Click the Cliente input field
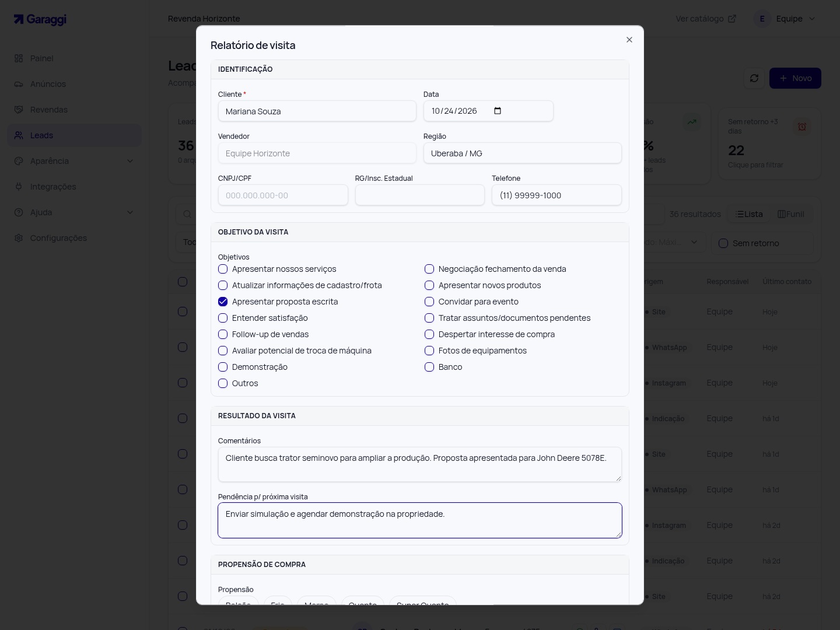This screenshot has height=630, width=840. point(317,111)
